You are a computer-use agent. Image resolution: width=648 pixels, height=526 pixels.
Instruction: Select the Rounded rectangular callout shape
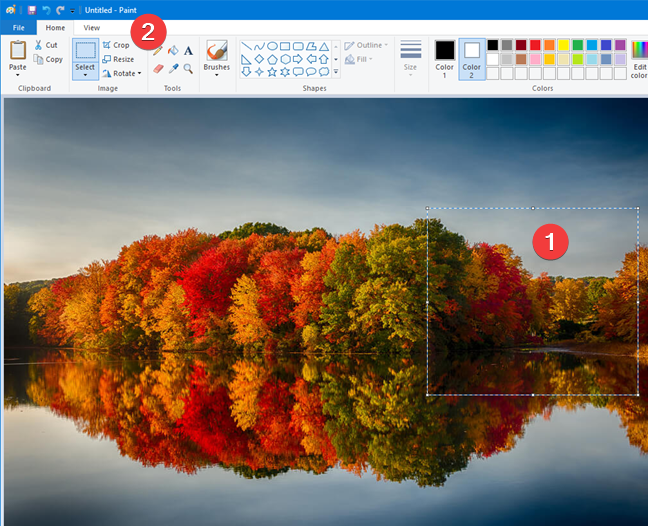coord(298,72)
